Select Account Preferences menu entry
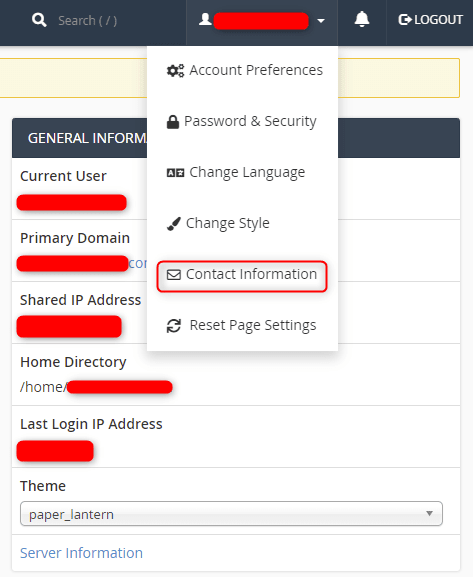 click(x=242, y=70)
